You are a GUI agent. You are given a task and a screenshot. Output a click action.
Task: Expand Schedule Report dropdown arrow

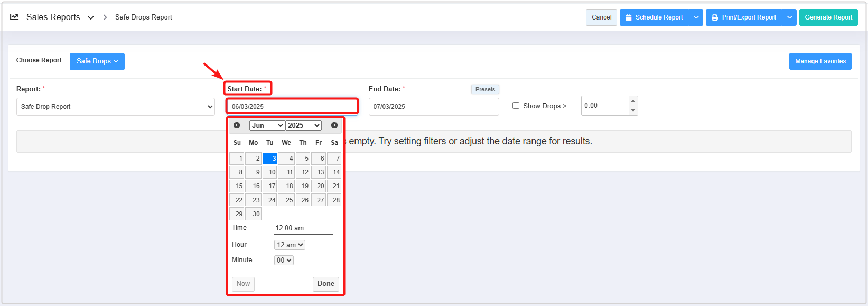click(696, 17)
